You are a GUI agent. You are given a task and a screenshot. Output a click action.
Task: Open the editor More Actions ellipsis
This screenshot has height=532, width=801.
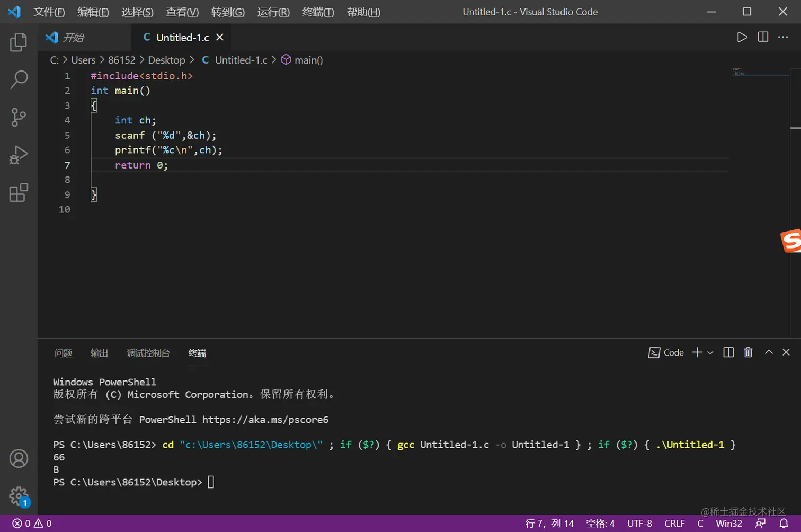(783, 37)
